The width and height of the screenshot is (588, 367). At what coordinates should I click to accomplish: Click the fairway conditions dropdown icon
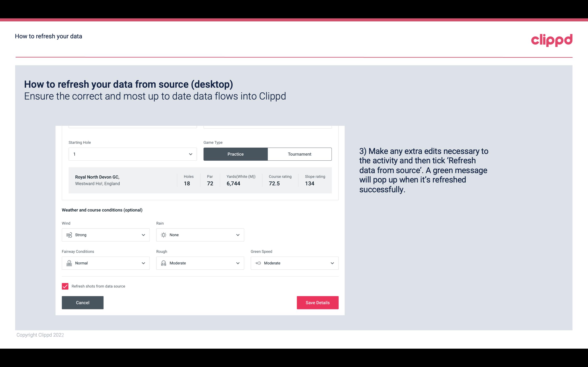click(143, 263)
